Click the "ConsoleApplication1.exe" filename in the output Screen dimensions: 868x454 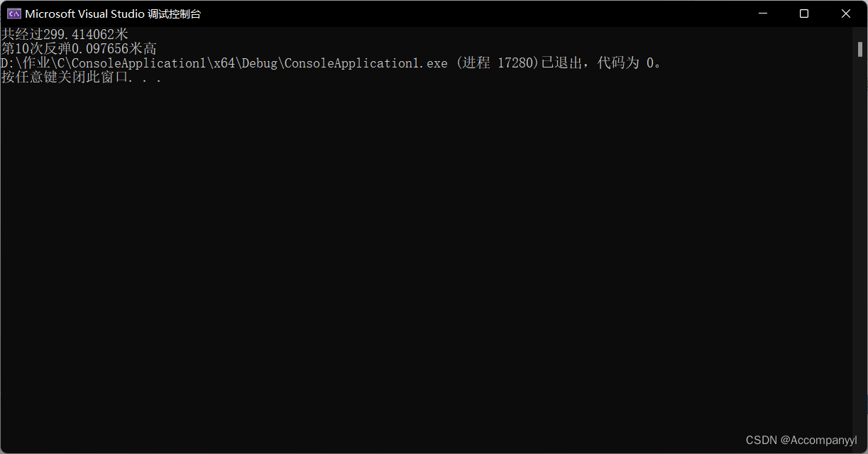click(x=366, y=63)
